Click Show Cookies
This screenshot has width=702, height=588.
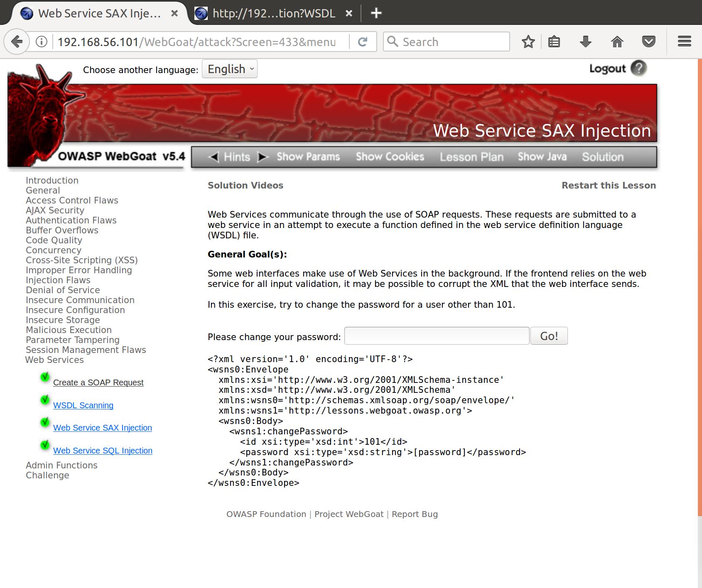click(390, 157)
